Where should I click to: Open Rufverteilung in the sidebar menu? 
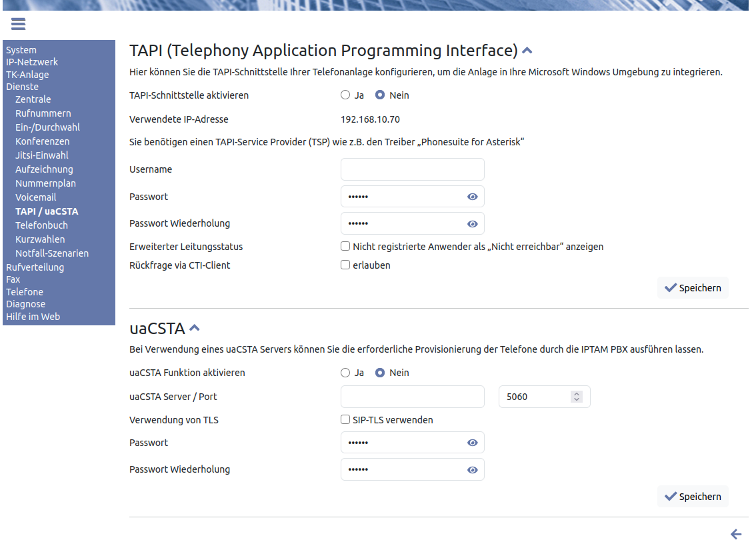click(35, 267)
